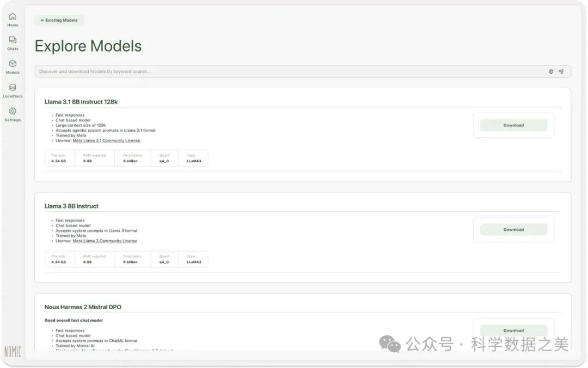Open the Chats section icon

[13, 40]
